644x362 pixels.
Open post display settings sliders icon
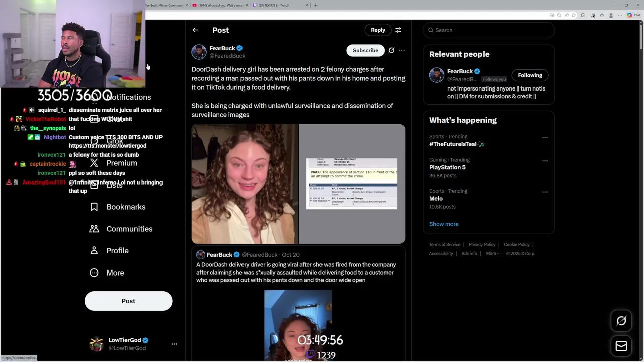tap(398, 30)
